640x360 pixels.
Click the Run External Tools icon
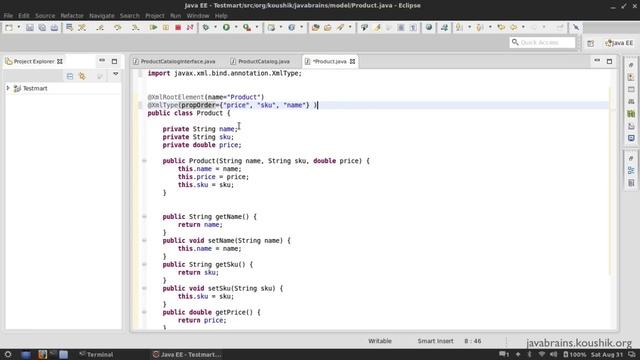click(247, 27)
